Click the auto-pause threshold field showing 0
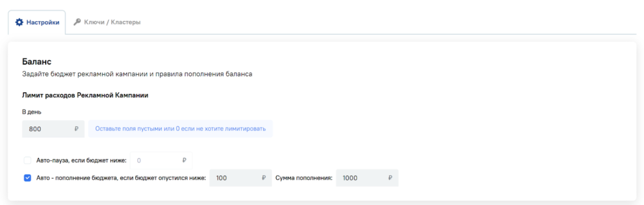Screen dimensions: 644x205 (161, 160)
